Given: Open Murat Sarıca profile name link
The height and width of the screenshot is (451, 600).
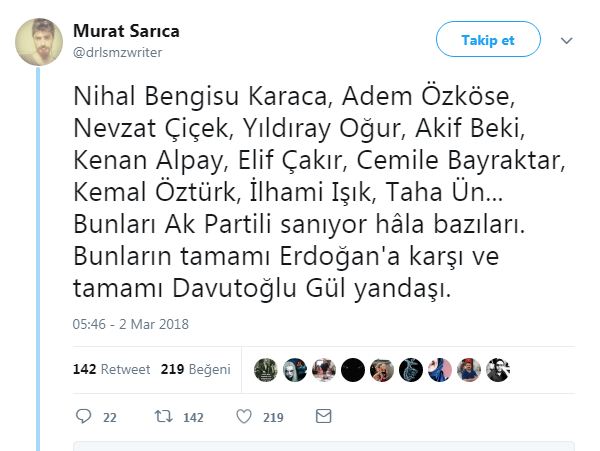Looking at the screenshot, I should [127, 31].
